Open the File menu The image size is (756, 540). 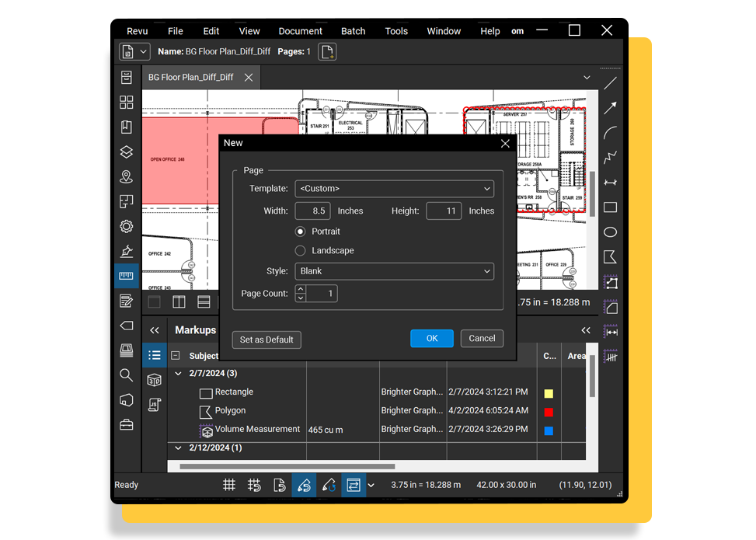[x=176, y=31]
